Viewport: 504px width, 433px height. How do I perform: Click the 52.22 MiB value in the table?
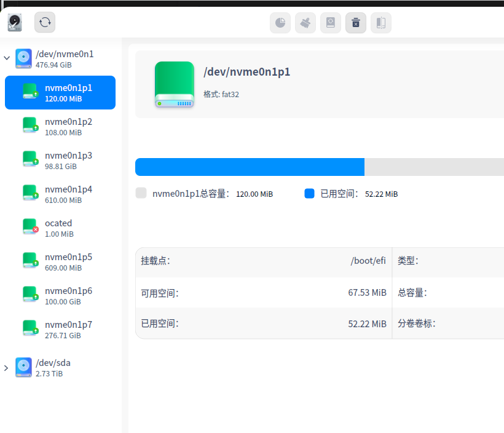pos(367,324)
